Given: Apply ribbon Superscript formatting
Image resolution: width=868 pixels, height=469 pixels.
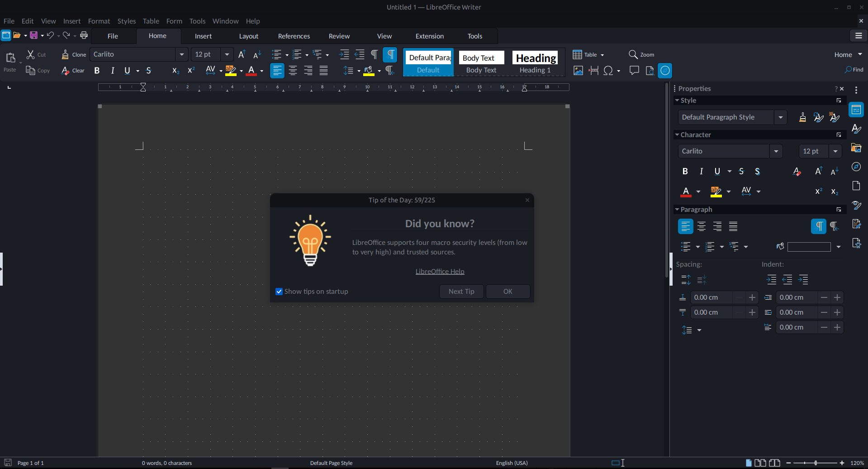Looking at the screenshot, I should click(x=191, y=71).
